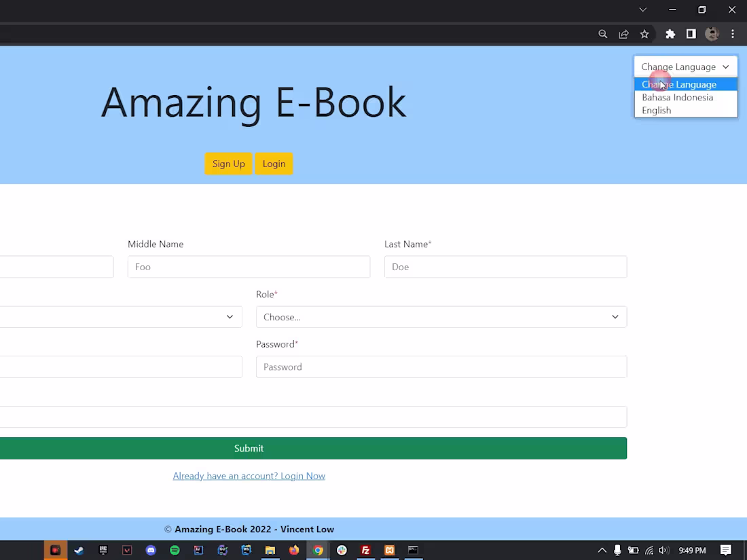
Task: Expand hidden icons in the system tray
Action: click(x=602, y=550)
